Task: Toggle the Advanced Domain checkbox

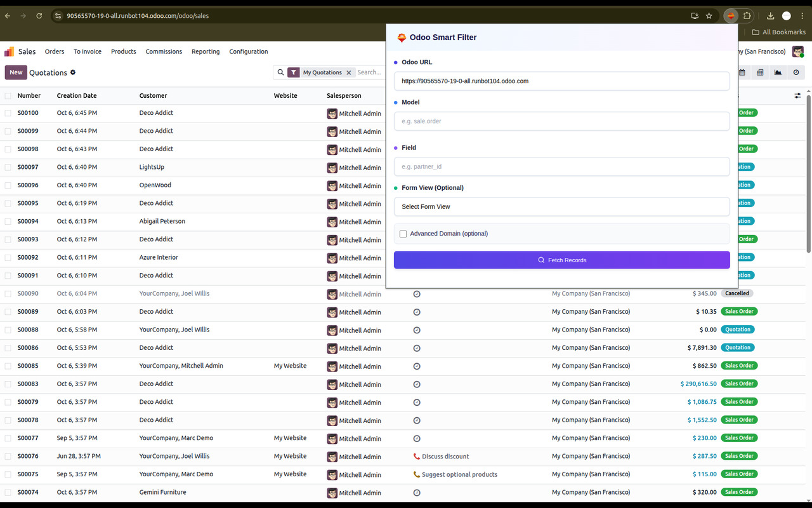Action: tap(403, 234)
